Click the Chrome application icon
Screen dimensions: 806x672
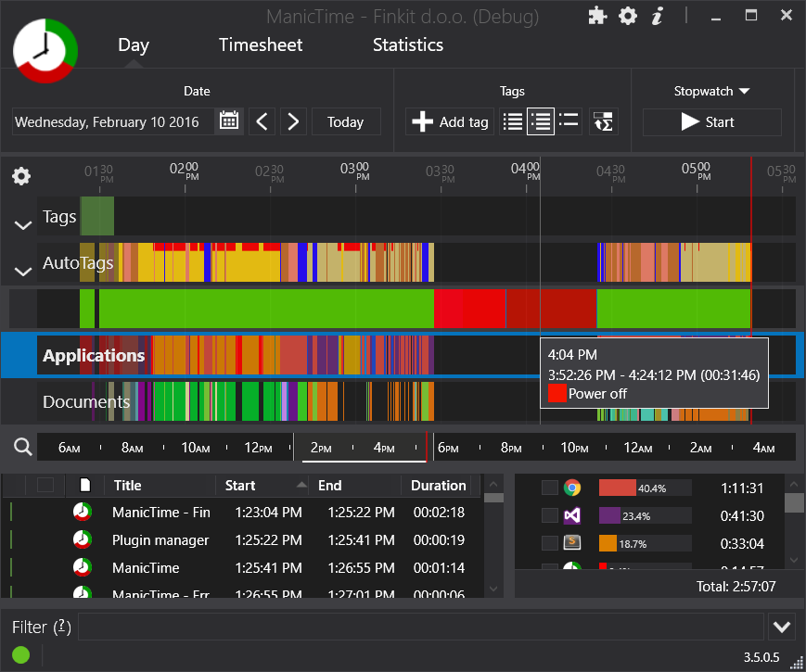[572, 488]
